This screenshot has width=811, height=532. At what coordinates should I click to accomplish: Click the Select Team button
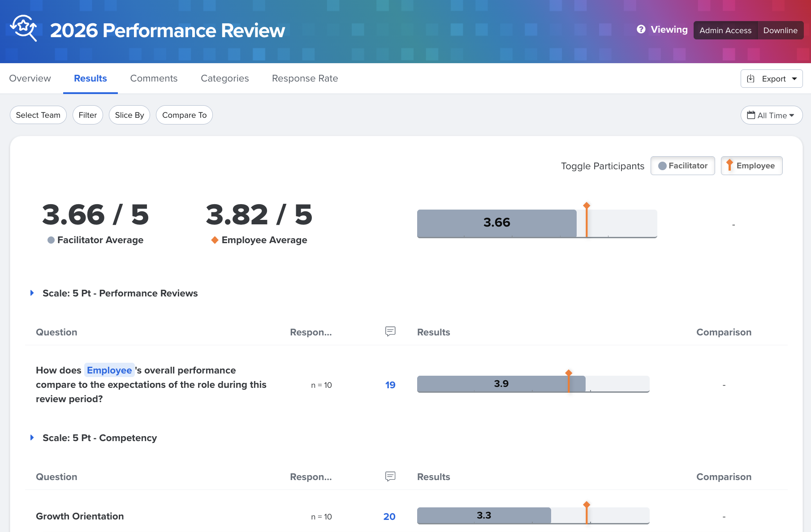(38, 115)
